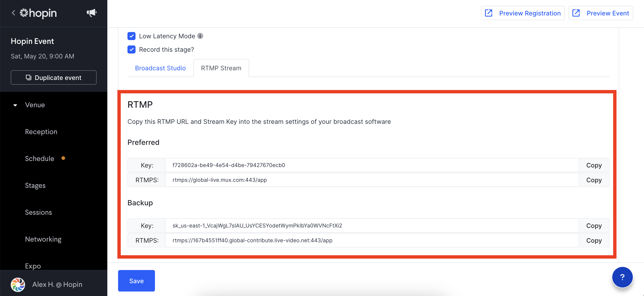This screenshot has height=296, width=644.
Task: Toggle the Record this stage checkbox
Action: click(131, 49)
